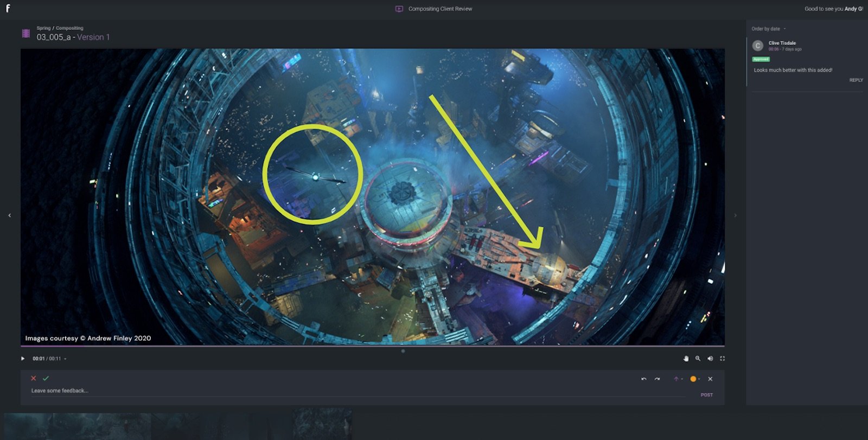
Task: Go to the previous item arrow
Action: click(x=10, y=215)
